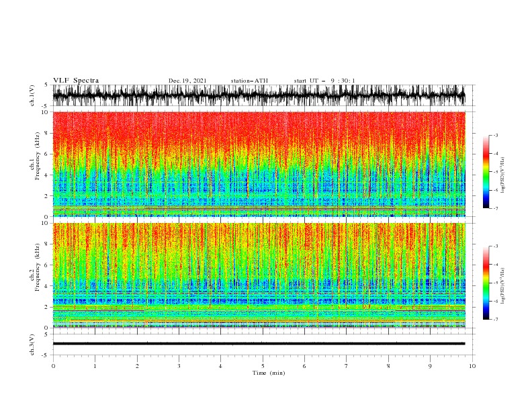This screenshot has width=532, height=411.
Task: Click the time axis tick label '5'
Action: coord(263,366)
